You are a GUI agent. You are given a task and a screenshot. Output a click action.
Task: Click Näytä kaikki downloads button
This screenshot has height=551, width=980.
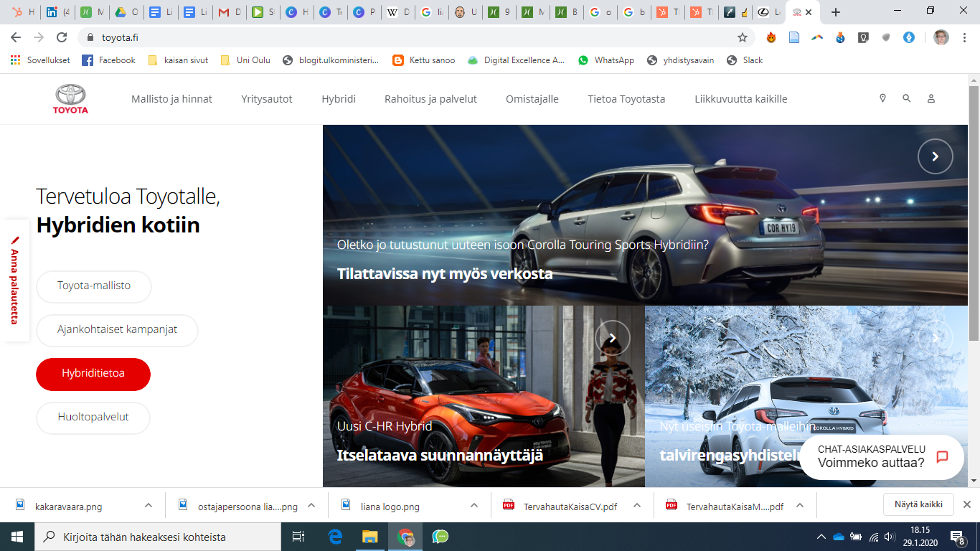[x=918, y=504]
